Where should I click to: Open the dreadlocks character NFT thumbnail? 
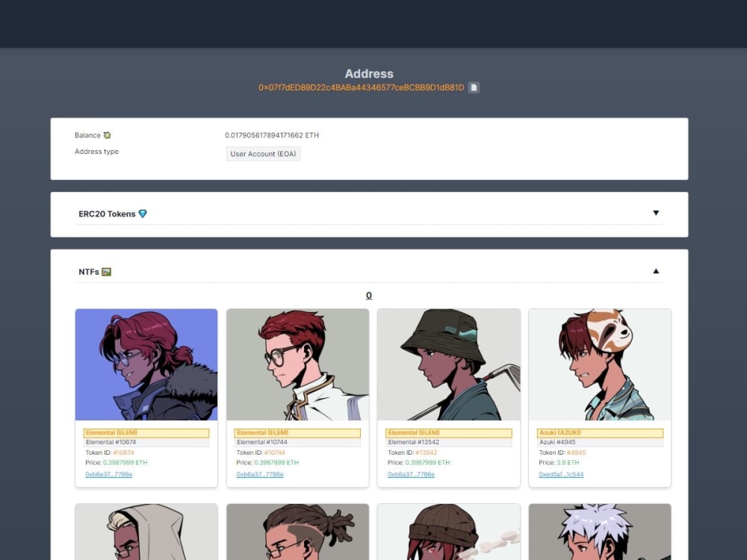click(298, 532)
